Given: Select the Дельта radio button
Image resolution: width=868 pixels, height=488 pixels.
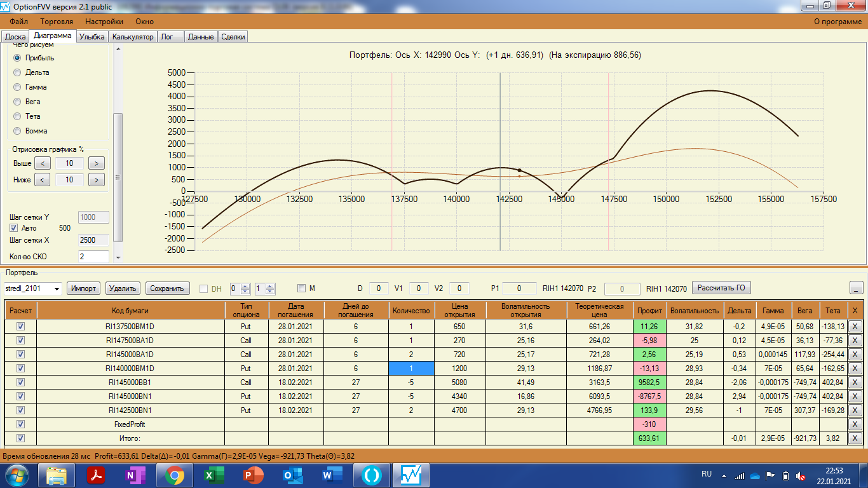Looking at the screenshot, I should coord(17,72).
